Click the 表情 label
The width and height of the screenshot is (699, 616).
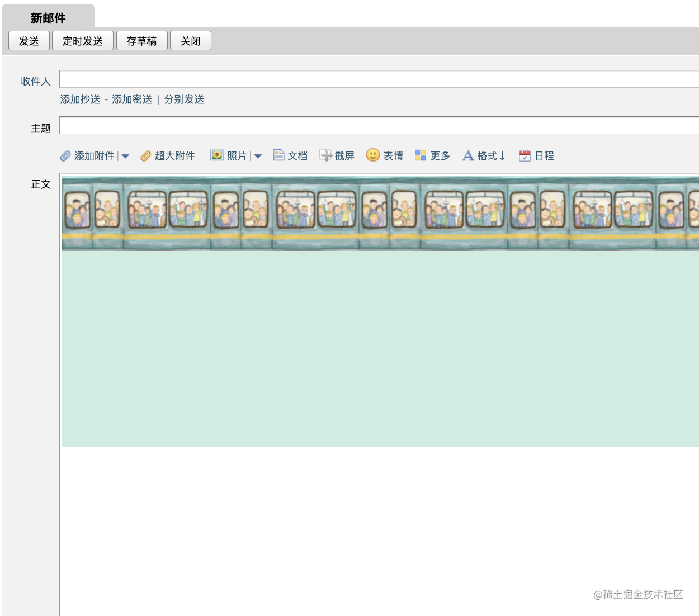point(393,156)
